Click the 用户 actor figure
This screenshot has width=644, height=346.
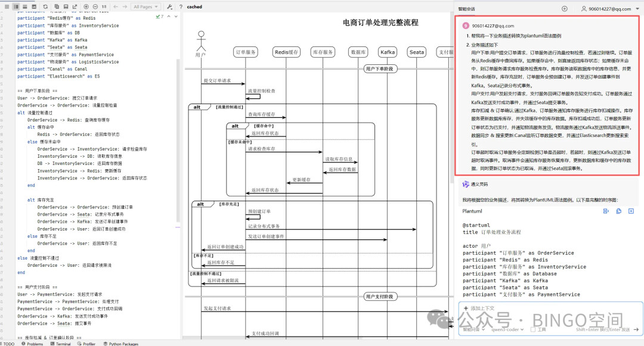pyautogui.click(x=201, y=44)
